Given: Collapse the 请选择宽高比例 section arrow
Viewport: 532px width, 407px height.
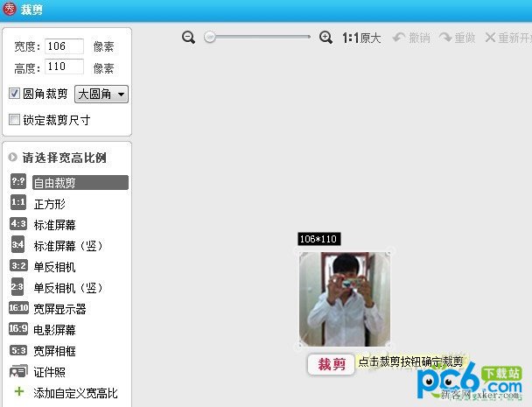Looking at the screenshot, I should tap(13, 158).
